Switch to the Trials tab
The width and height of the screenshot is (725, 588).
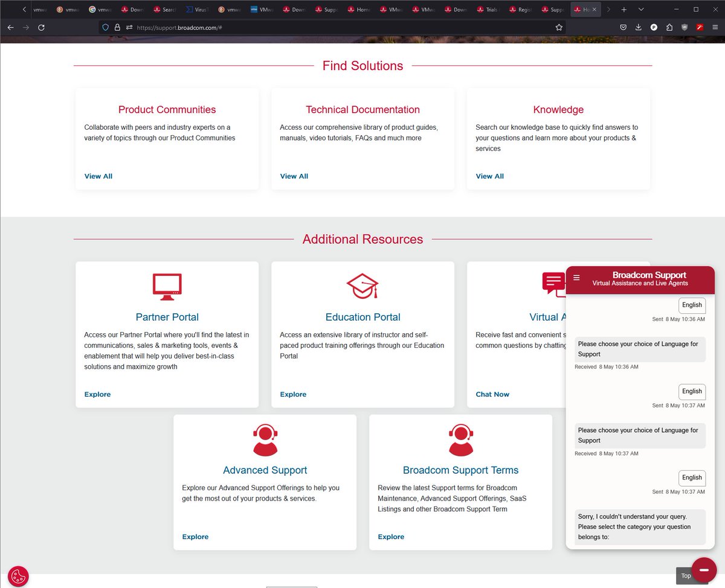point(488,10)
